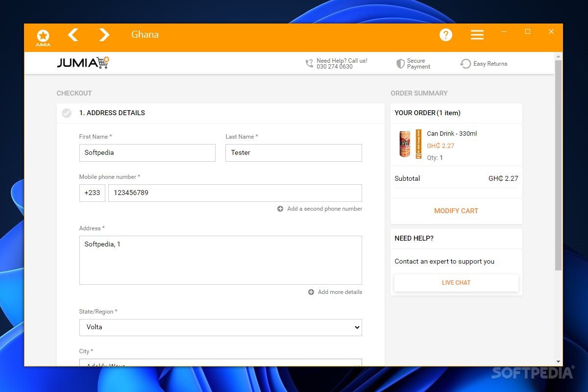
Task: Start a LIVE CHAT
Action: pyautogui.click(x=456, y=283)
